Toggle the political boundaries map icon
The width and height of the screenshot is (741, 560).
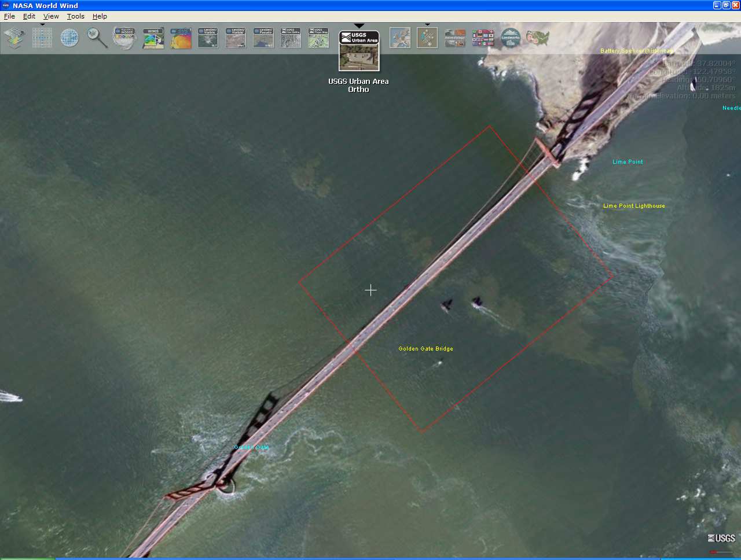tap(399, 38)
